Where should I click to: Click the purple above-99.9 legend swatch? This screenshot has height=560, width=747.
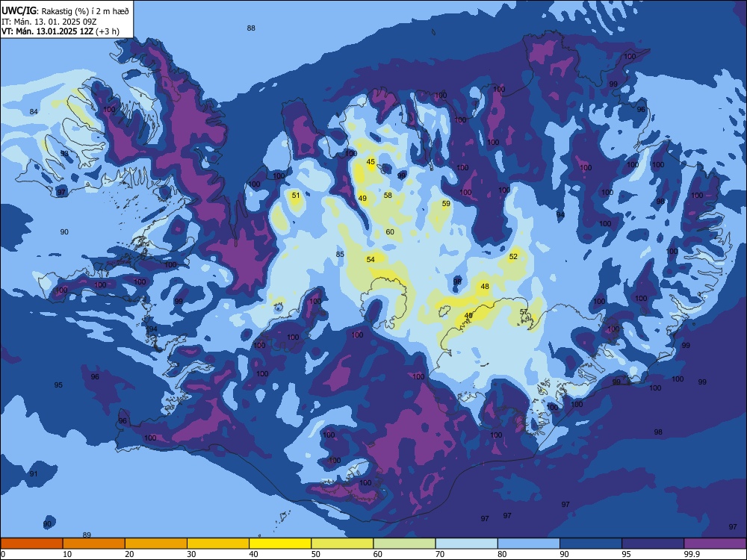tap(715, 544)
